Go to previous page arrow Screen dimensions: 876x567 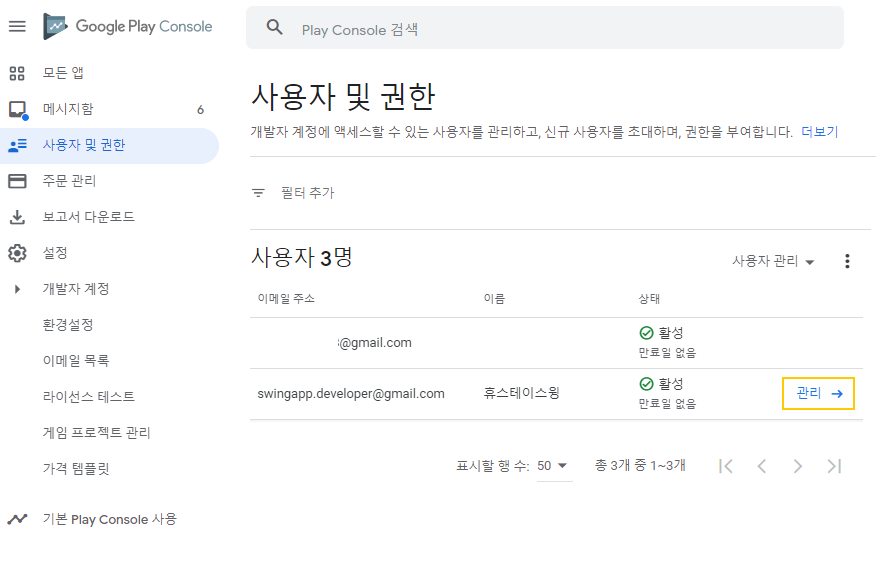click(x=762, y=466)
